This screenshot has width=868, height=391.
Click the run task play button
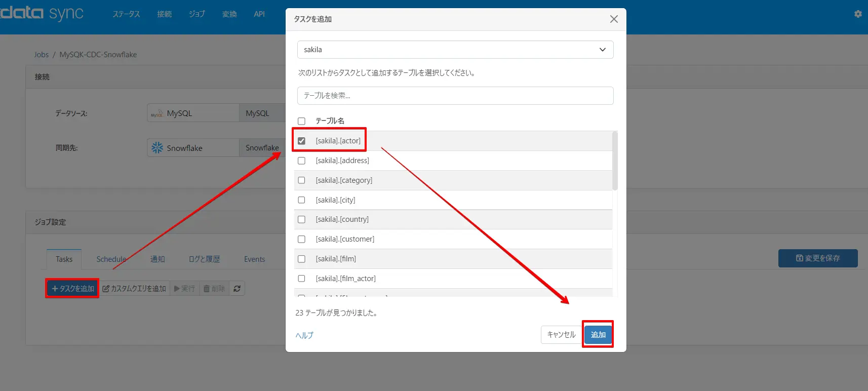[184, 289]
